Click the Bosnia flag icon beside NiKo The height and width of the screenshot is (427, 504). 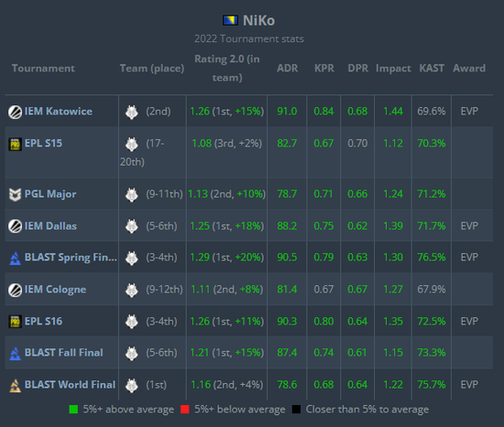pos(230,20)
